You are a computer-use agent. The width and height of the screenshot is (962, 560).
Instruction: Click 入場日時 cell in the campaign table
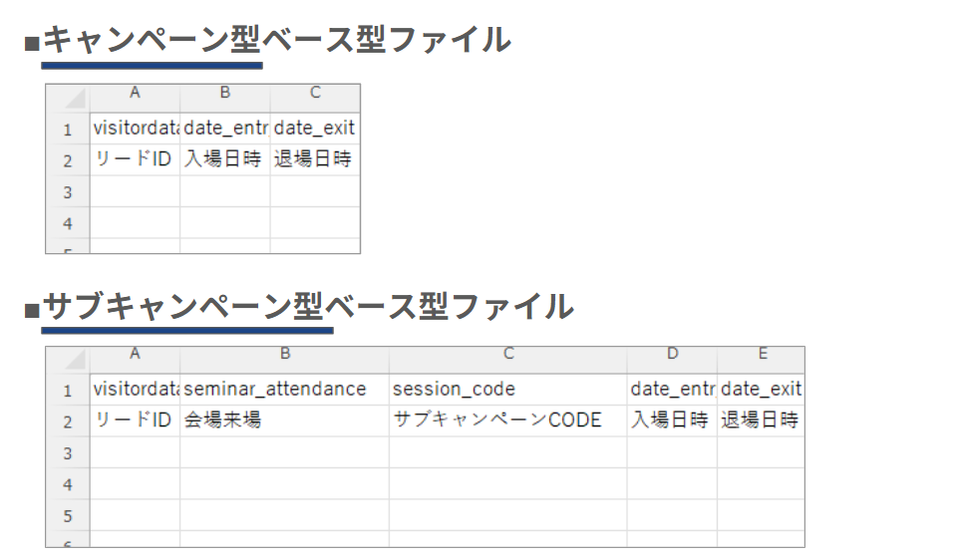(x=225, y=159)
